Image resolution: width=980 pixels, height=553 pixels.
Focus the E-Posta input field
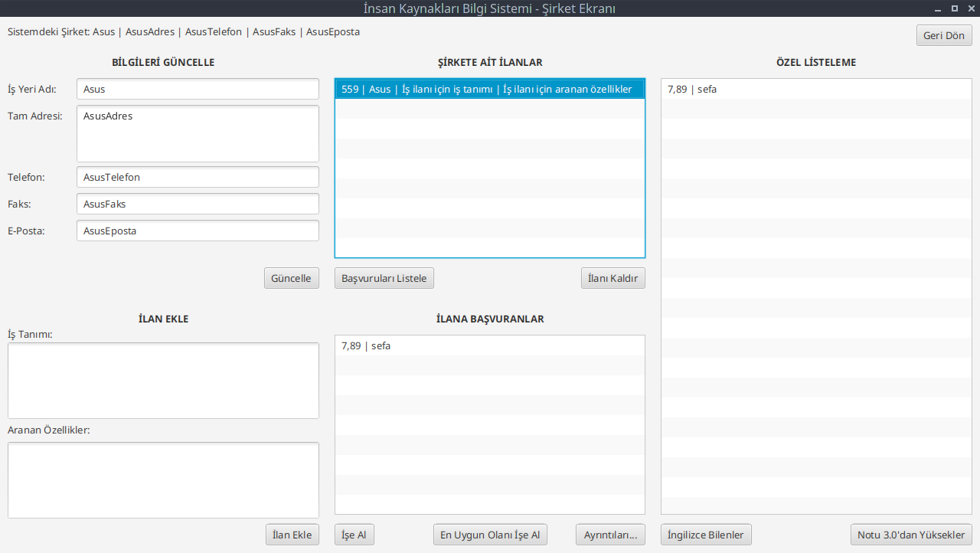pos(198,231)
